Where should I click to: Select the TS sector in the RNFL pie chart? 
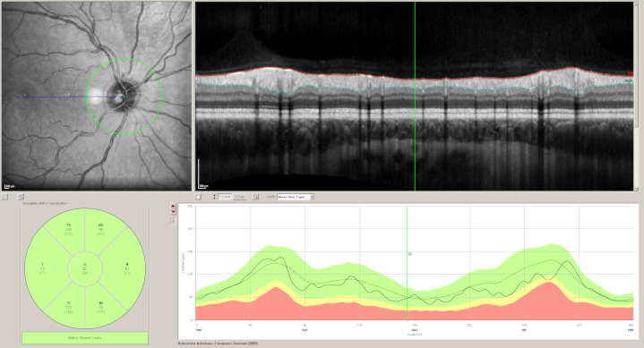[x=68, y=230]
